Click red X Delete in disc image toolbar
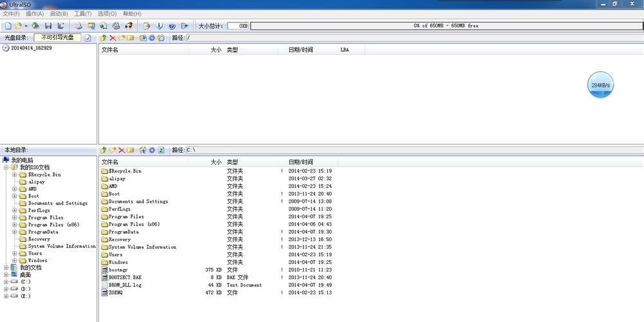The height and width of the screenshot is (322, 644). [x=113, y=38]
